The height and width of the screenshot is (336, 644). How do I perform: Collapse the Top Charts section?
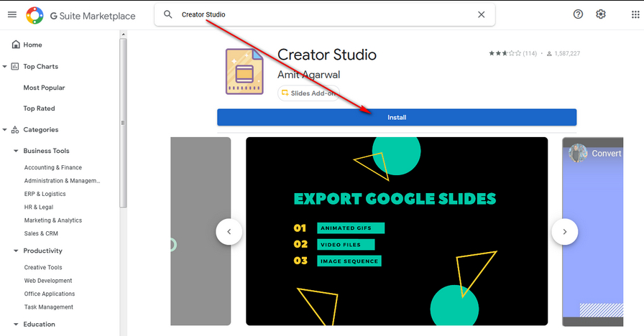pos(4,67)
